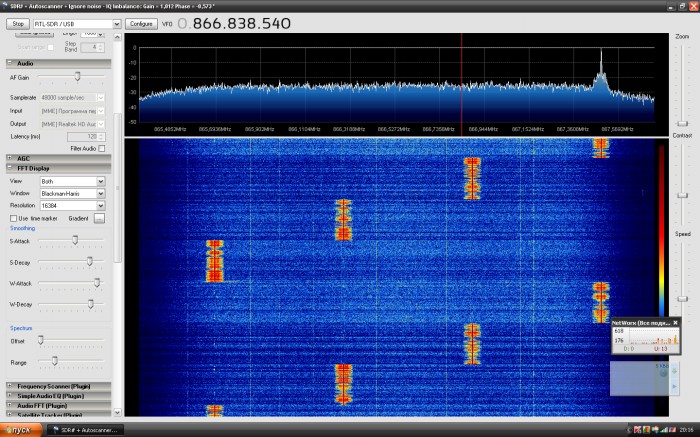Click the W-Decay slider handle

point(91,304)
